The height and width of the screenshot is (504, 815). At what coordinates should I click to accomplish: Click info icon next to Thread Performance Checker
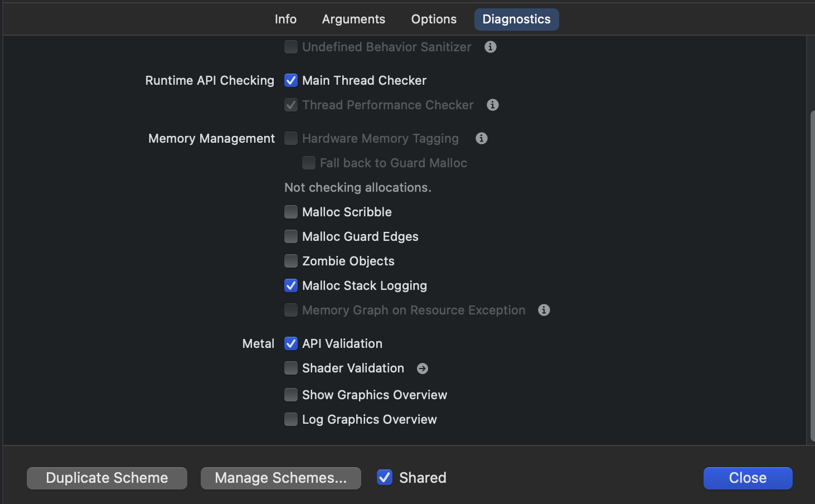click(x=493, y=105)
